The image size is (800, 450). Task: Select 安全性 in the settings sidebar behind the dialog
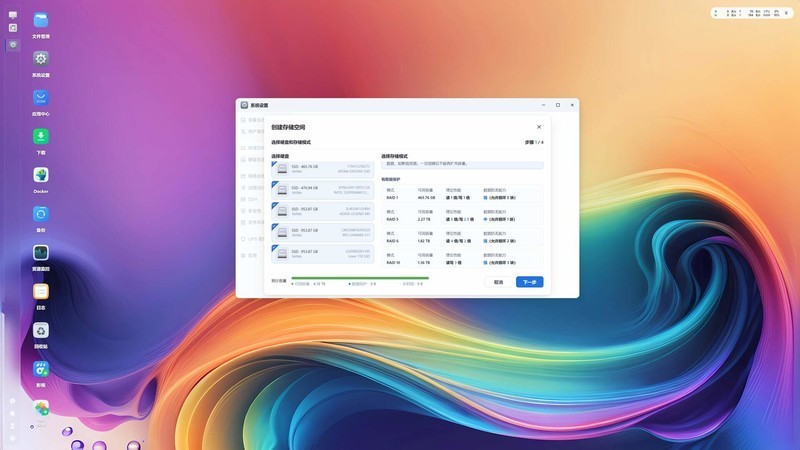tap(254, 211)
